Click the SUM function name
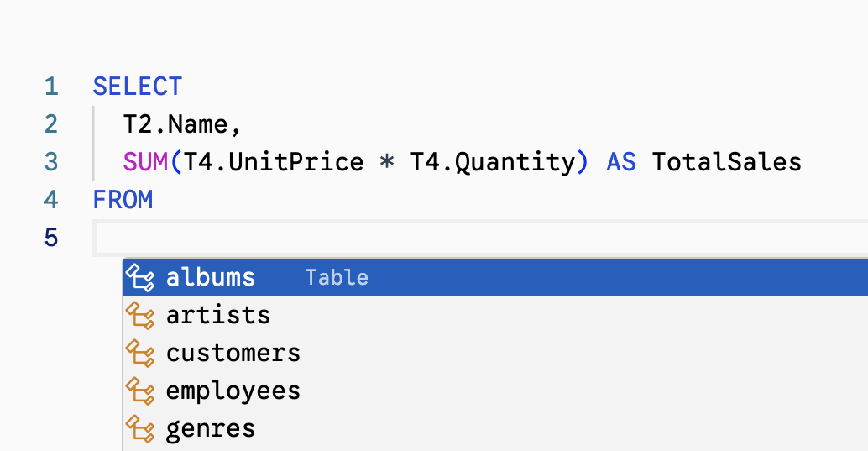868x451 pixels. (145, 162)
